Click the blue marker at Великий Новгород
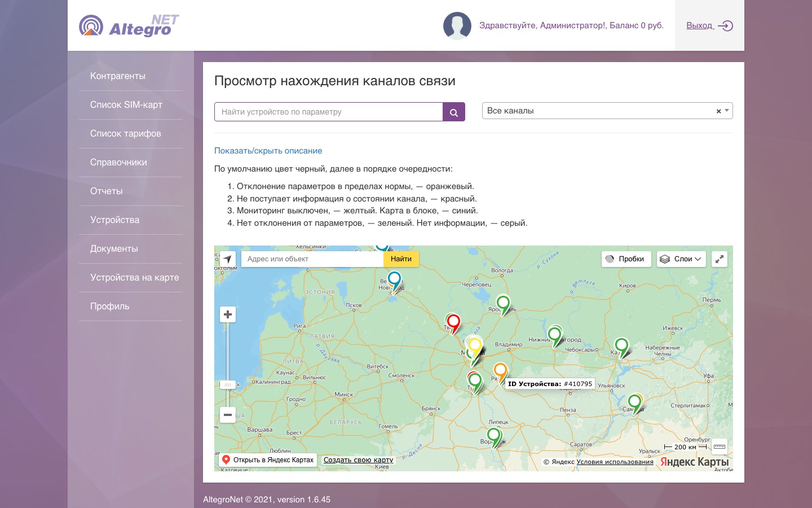812x508 pixels. pyautogui.click(x=394, y=281)
